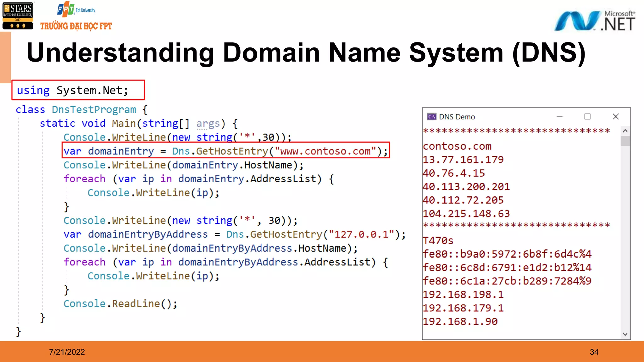Click the slide number 34
The height and width of the screenshot is (362, 644).
tap(594, 352)
